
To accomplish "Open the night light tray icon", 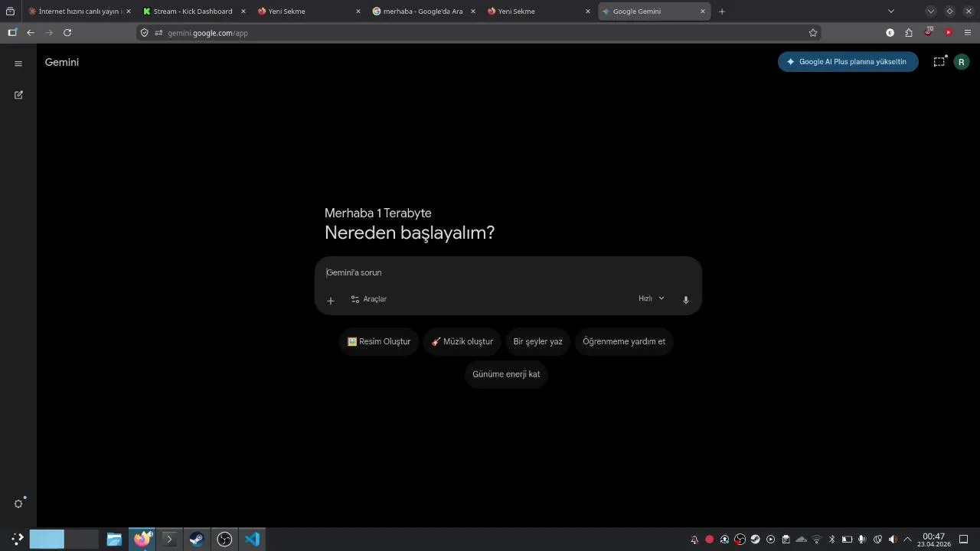I will coord(877,540).
